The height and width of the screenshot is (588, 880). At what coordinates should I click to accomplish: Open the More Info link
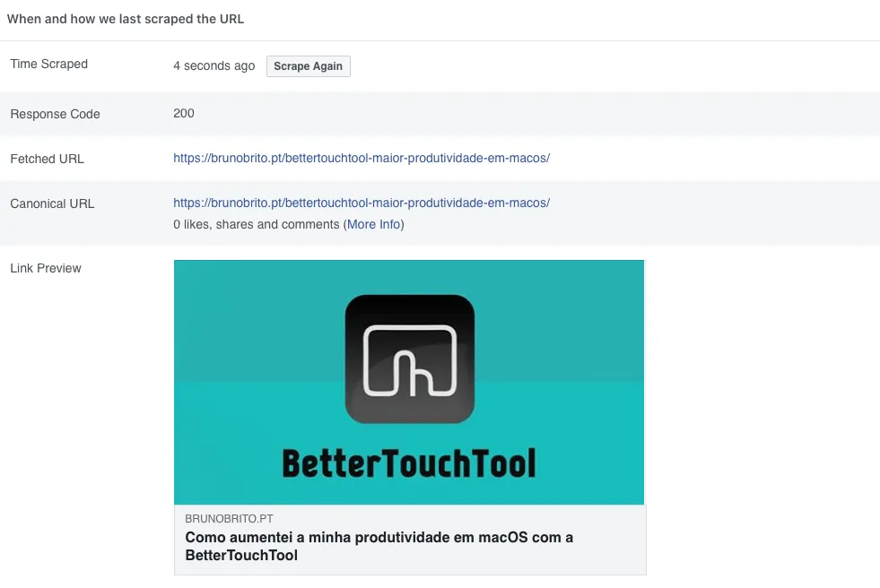click(374, 224)
